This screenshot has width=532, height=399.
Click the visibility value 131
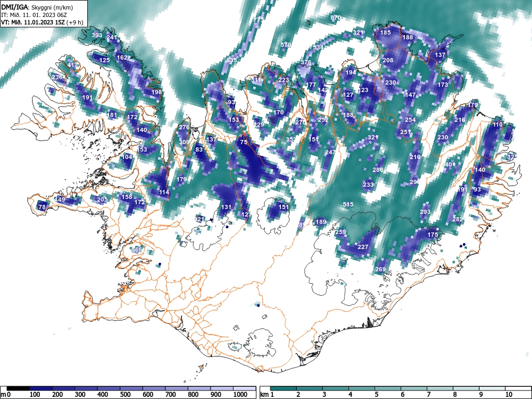point(226,207)
